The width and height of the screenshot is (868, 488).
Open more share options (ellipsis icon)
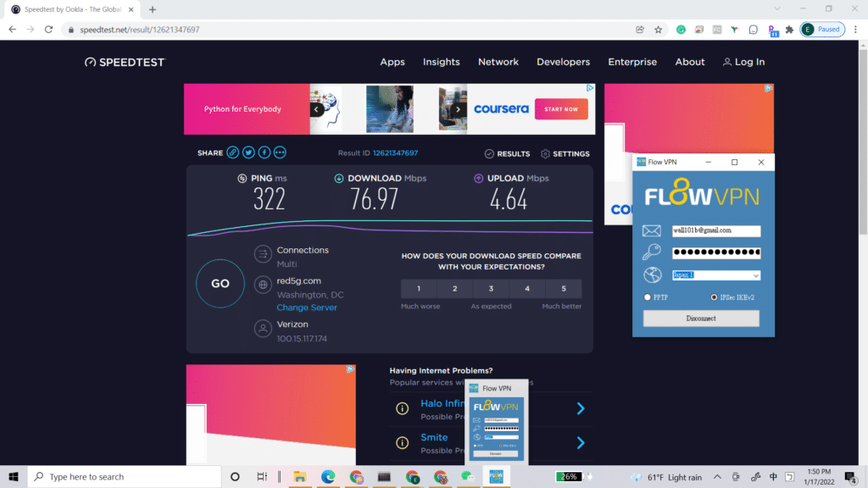[x=280, y=152]
